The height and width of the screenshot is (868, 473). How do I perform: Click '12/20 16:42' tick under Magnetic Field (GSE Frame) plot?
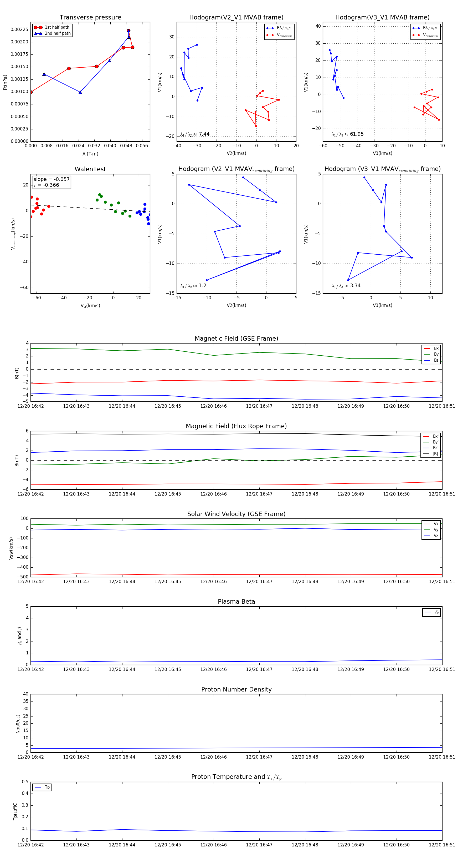[31, 406]
